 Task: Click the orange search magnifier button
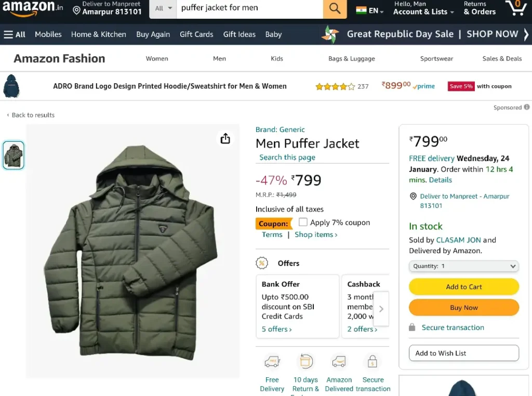coord(335,8)
